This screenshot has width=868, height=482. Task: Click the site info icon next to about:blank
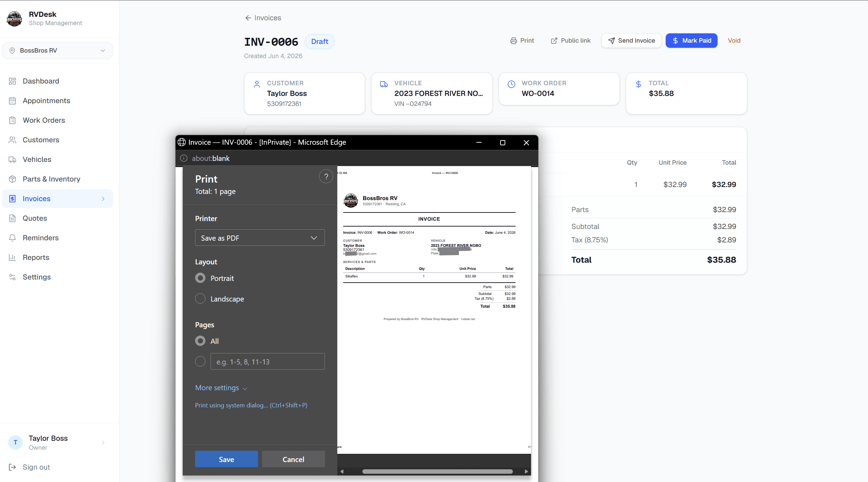tap(184, 158)
